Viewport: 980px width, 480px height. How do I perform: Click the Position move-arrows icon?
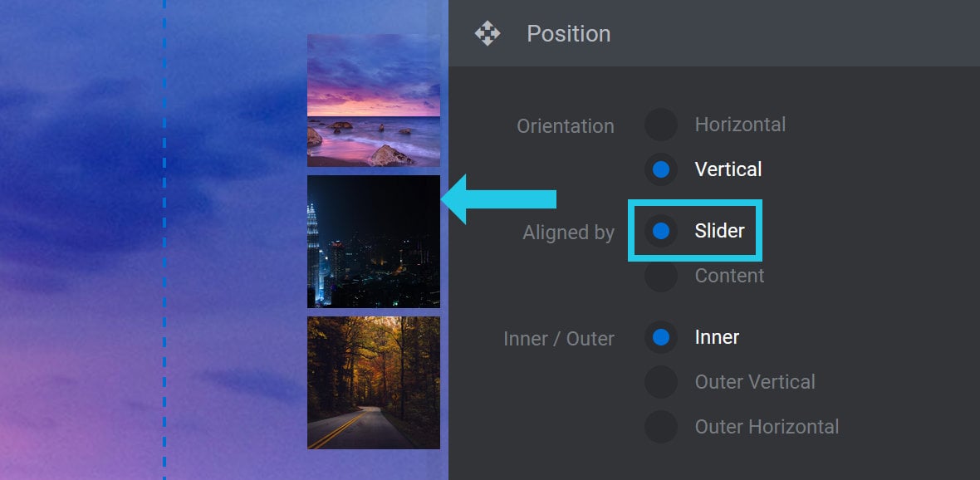[487, 33]
